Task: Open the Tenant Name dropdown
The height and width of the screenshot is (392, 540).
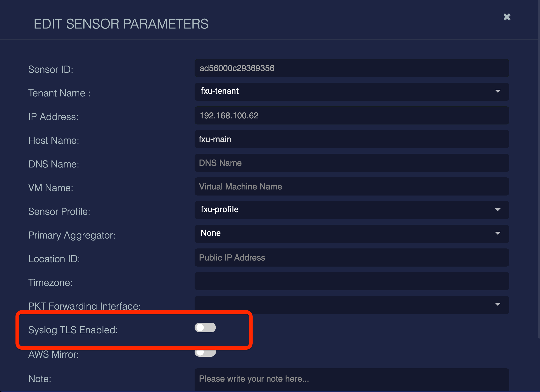Action: pos(352,92)
